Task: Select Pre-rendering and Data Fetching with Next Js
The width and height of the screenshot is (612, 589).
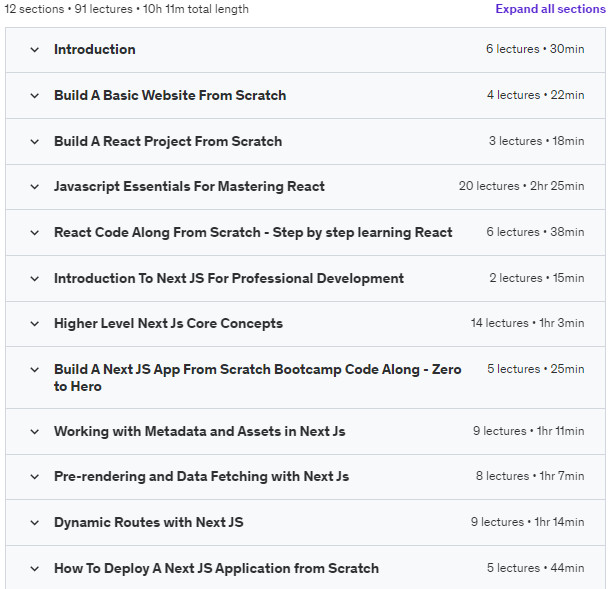Action: [201, 477]
